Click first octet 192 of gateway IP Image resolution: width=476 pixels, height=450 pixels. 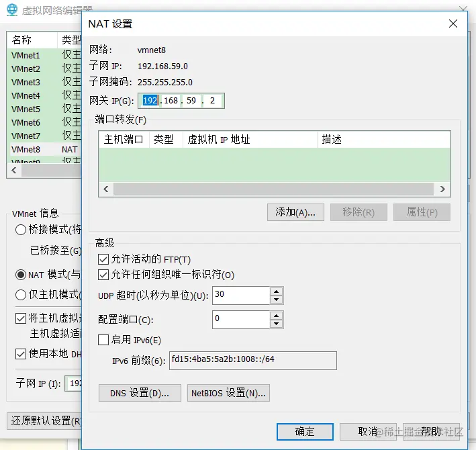150,101
